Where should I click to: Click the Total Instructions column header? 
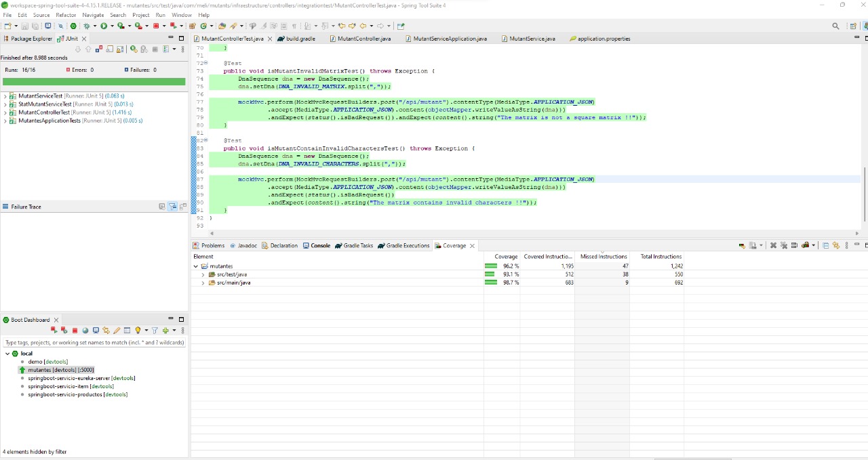pyautogui.click(x=657, y=257)
